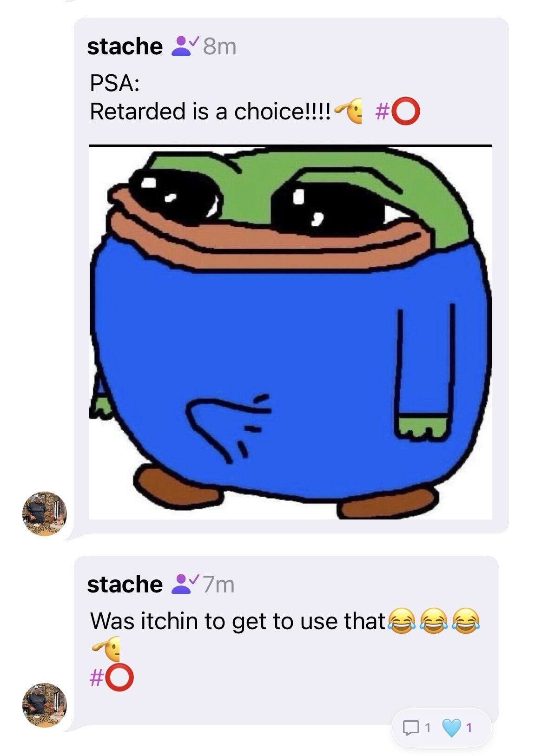Tap the stache username on first post
Image resolution: width=548 pixels, height=756 pixels.
(125, 46)
